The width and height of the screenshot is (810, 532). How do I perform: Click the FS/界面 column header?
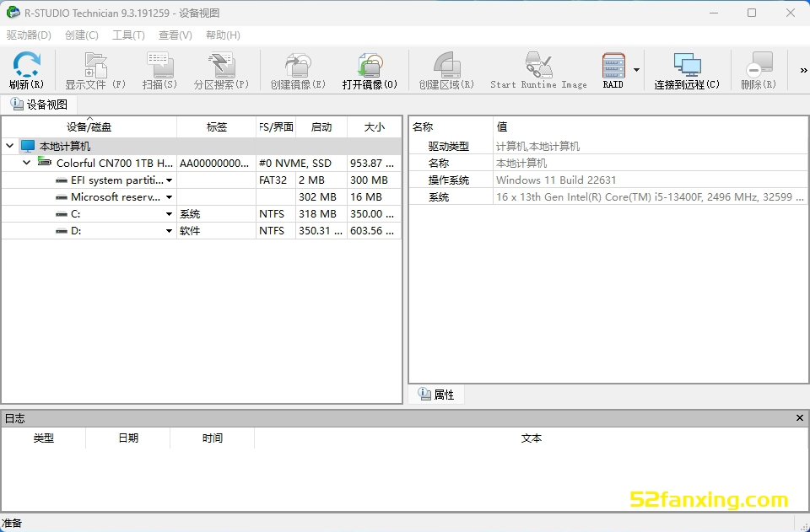click(x=277, y=127)
